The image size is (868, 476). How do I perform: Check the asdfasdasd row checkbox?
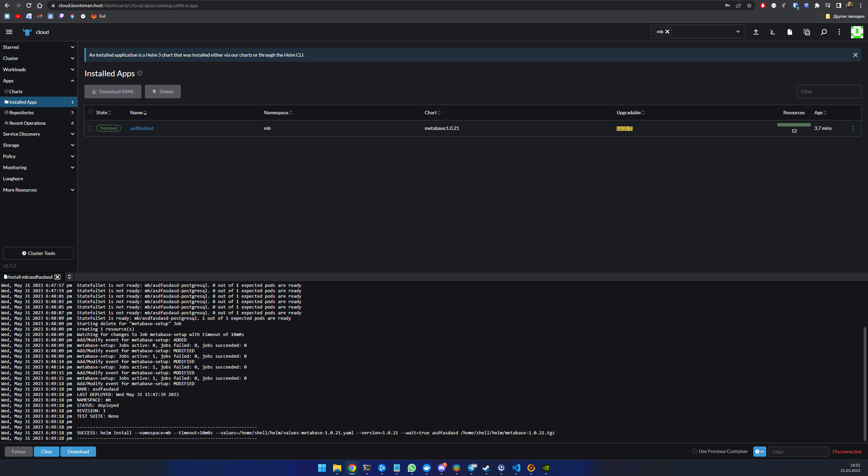pos(91,128)
